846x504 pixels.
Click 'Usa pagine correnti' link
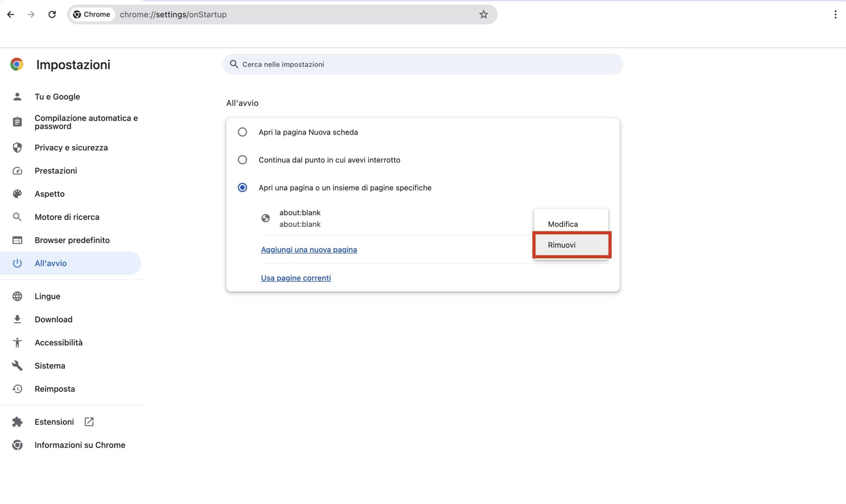coord(296,278)
